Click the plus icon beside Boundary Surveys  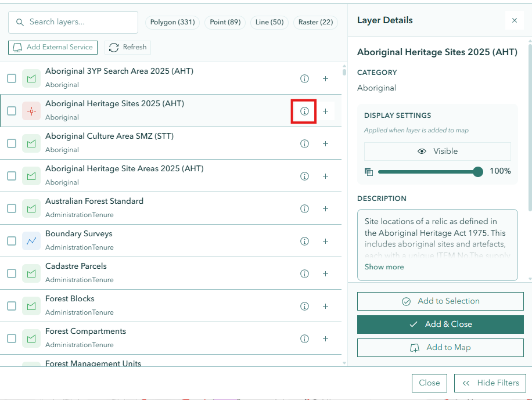[325, 241]
